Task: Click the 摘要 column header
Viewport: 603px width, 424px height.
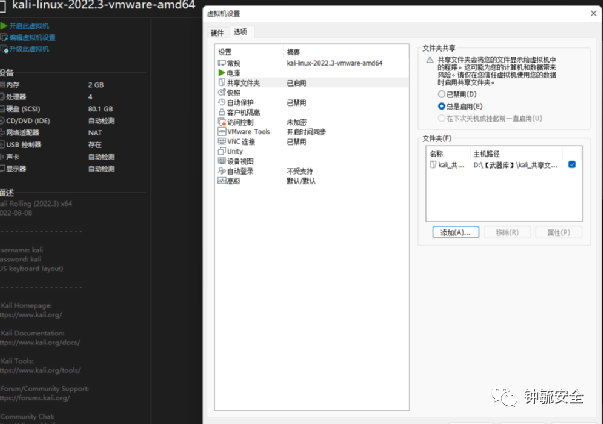Action: point(293,52)
